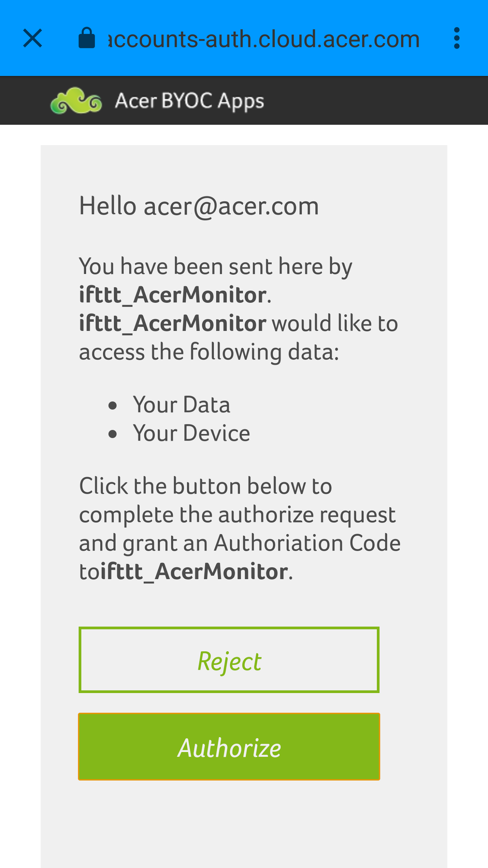Screen dimensions: 488x868
Task: Tap the final toifttt_AcerMonitor text
Action: [183, 571]
